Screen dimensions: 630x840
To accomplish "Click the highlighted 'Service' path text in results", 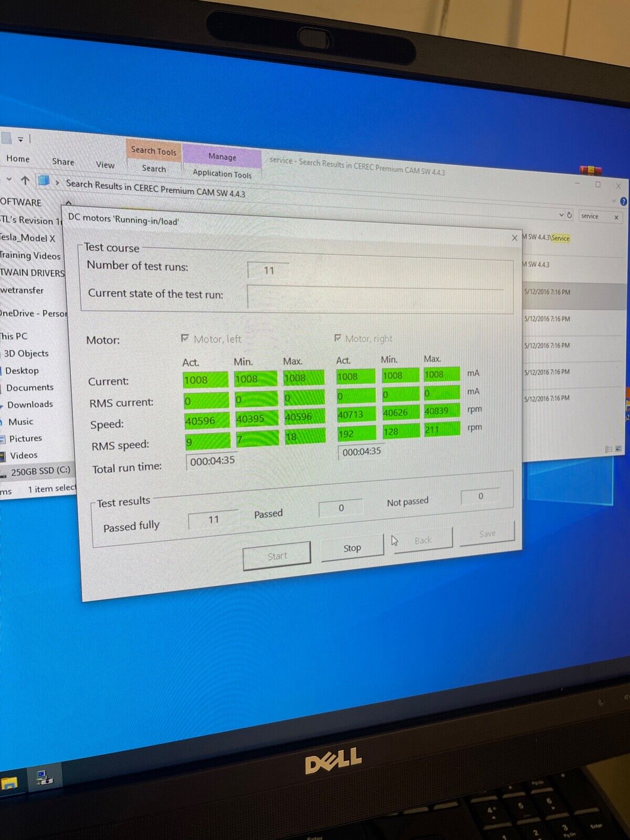I will coord(560,238).
